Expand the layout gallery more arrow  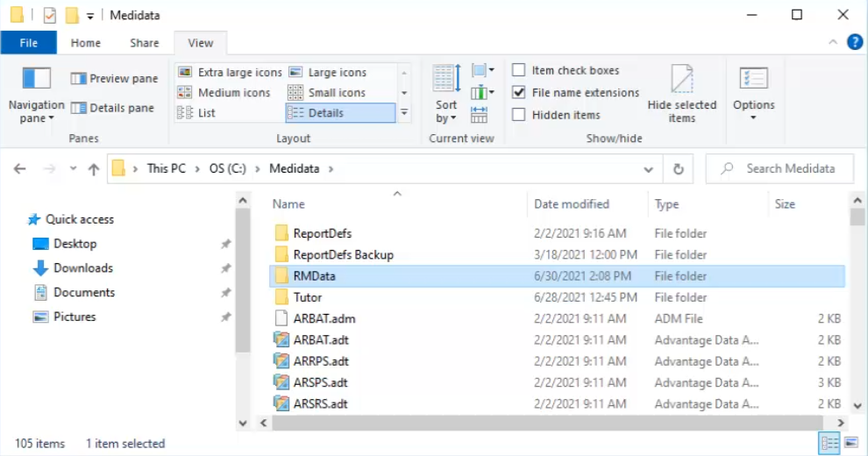coord(404,113)
